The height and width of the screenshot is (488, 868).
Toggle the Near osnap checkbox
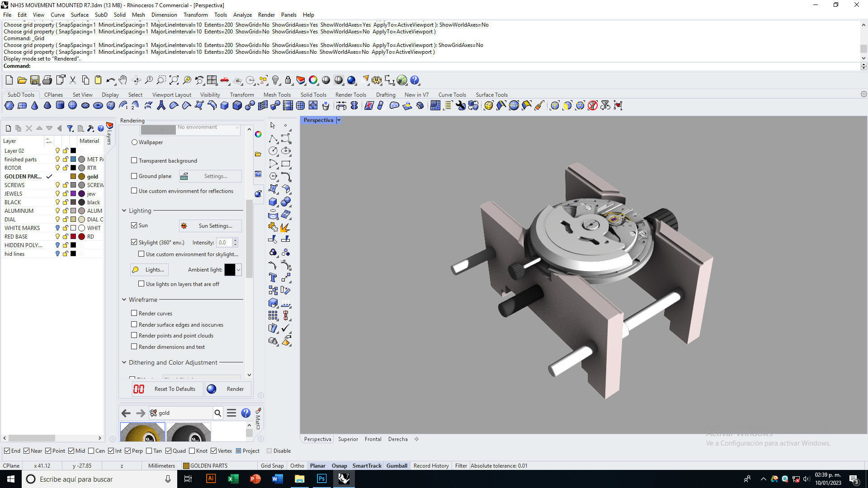point(26,451)
